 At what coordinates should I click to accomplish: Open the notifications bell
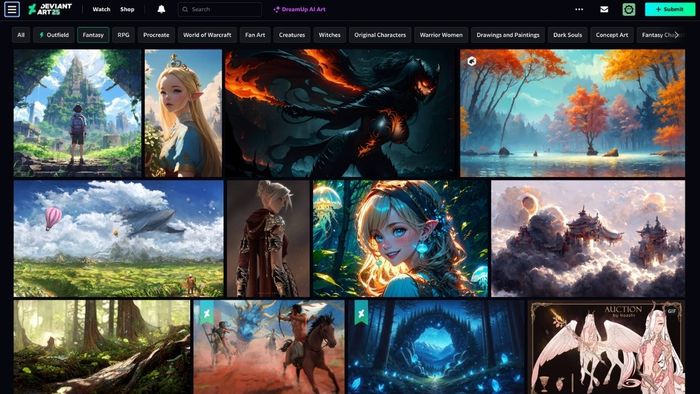click(161, 9)
